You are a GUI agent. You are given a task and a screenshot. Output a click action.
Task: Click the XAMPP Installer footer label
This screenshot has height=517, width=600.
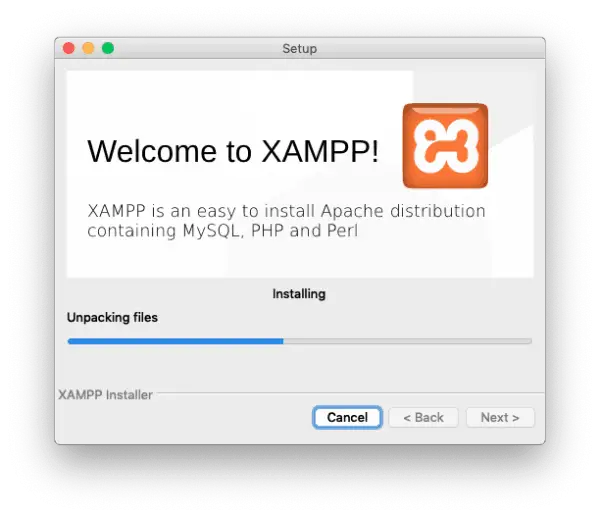pos(105,395)
